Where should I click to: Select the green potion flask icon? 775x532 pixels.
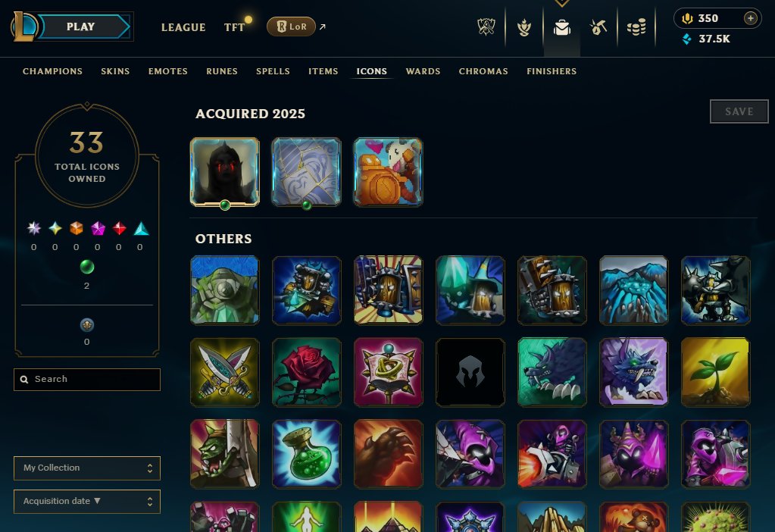[307, 454]
